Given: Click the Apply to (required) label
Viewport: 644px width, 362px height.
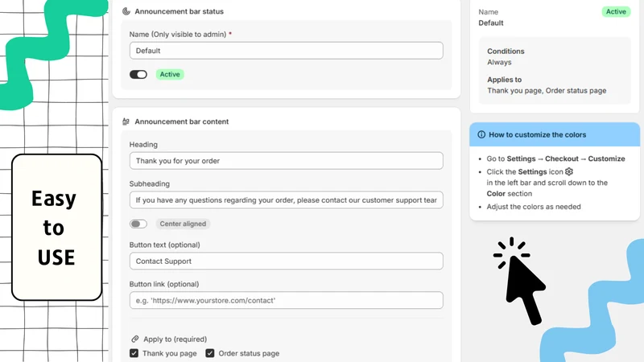Looking at the screenshot, I should 175,339.
